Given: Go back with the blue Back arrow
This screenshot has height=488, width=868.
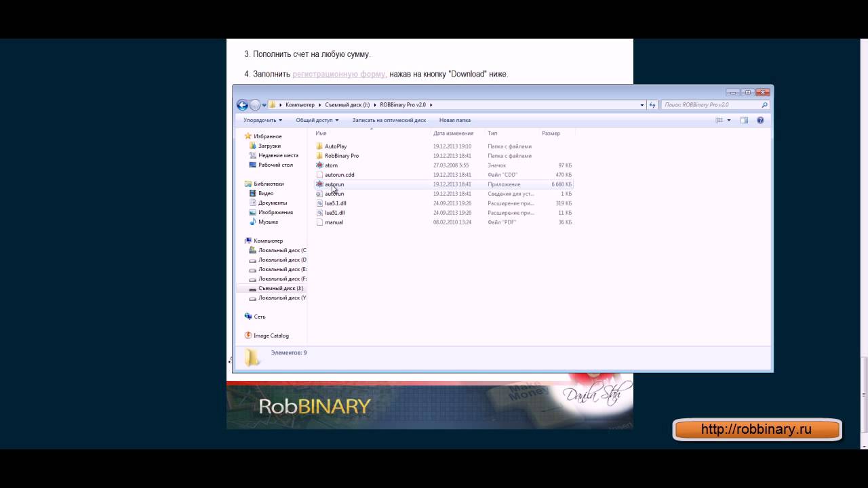Looking at the screenshot, I should point(242,105).
